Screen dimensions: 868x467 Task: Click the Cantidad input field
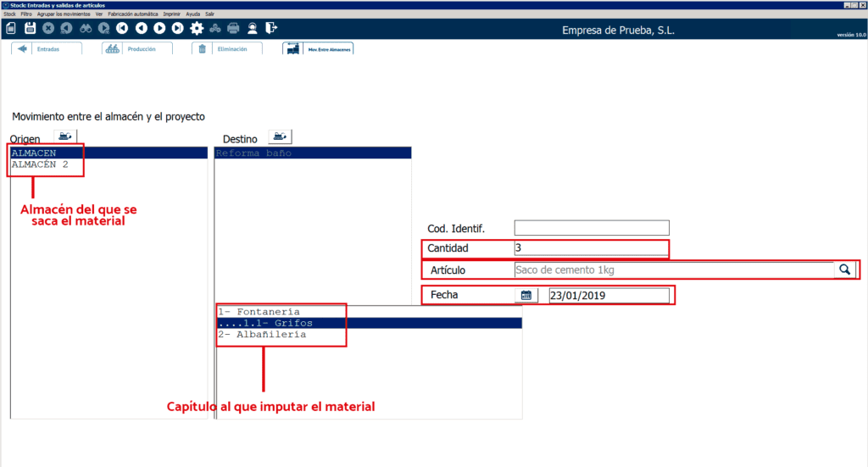pyautogui.click(x=591, y=248)
